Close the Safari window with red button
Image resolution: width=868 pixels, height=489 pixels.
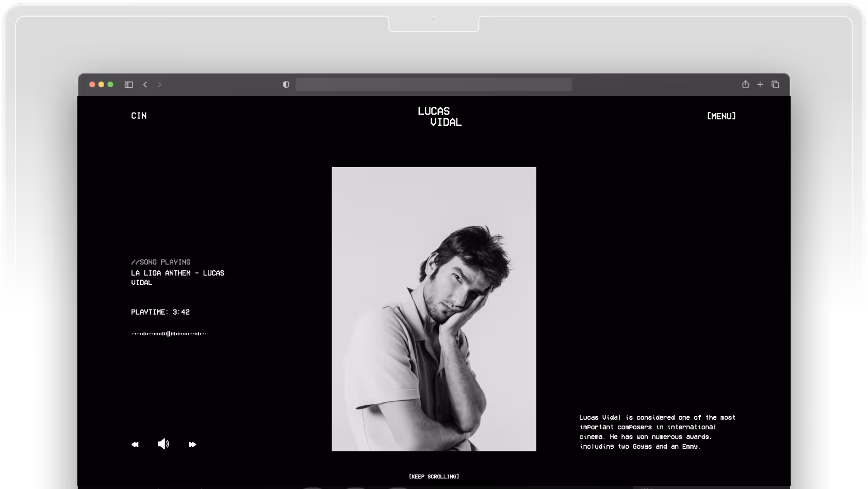coord(92,85)
